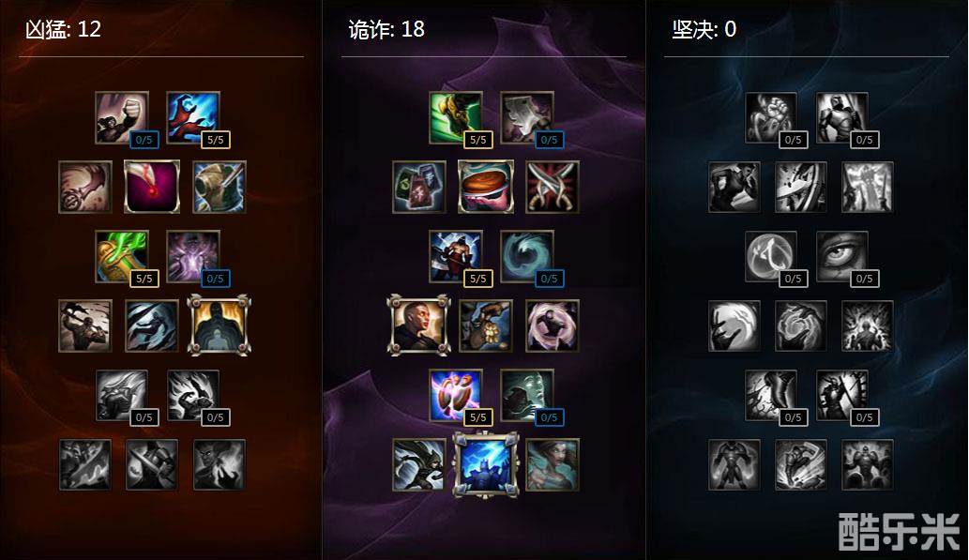Viewport: 969px width, 560px height.
Task: Pick the highlighted hooded-figure keystone in 凶猛
Action: click(x=219, y=325)
